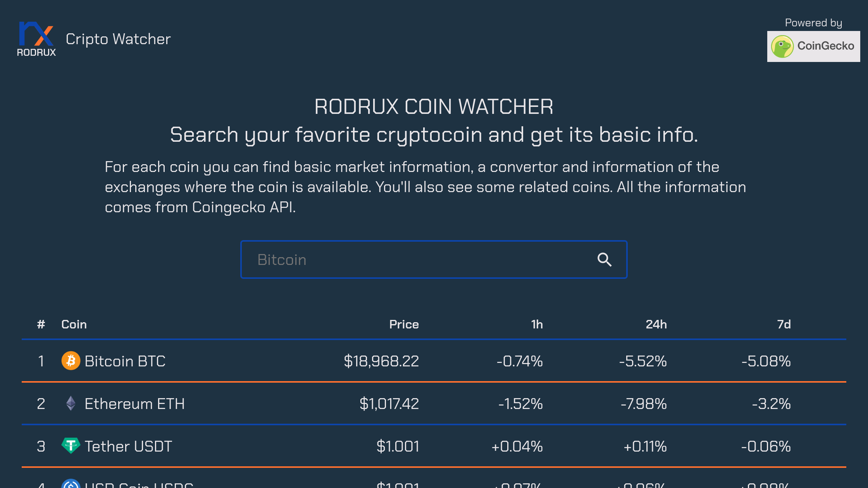
Task: Click the Coin column header
Action: pyautogui.click(x=74, y=324)
